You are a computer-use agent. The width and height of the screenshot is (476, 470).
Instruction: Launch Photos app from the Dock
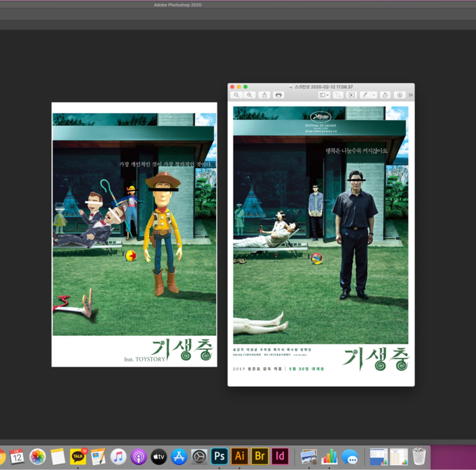pyautogui.click(x=38, y=457)
